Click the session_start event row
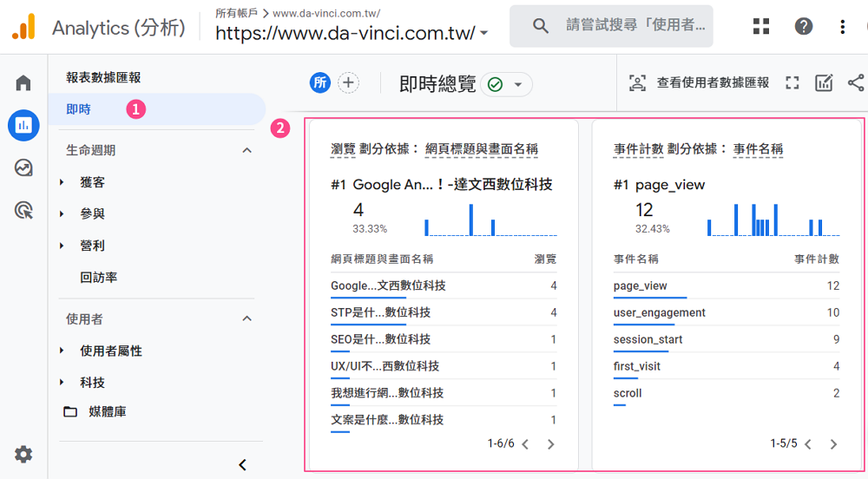 727,339
